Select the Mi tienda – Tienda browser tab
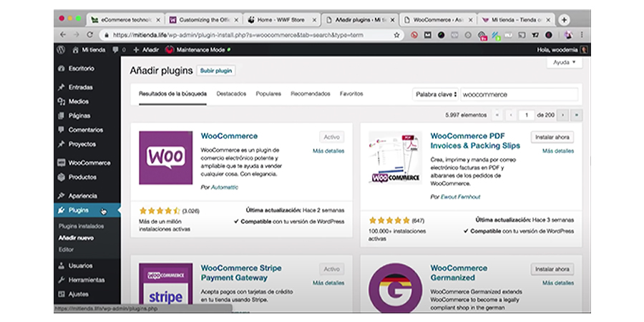The width and height of the screenshot is (644, 322). pos(517,20)
